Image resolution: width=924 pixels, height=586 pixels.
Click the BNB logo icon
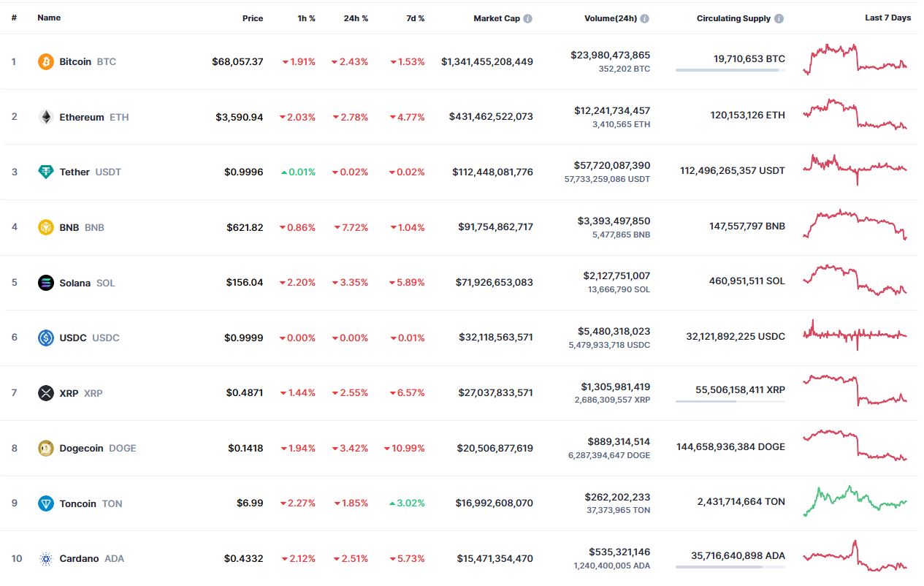point(46,227)
